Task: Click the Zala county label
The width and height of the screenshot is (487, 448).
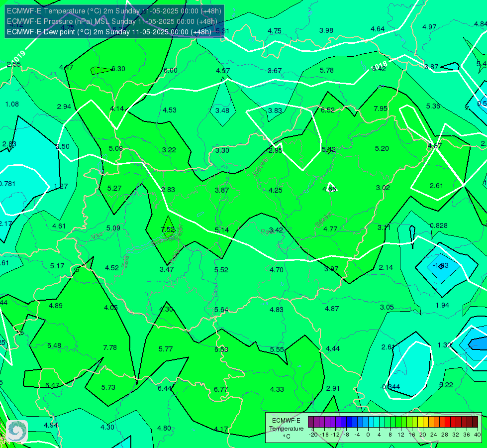Action: (125, 262)
